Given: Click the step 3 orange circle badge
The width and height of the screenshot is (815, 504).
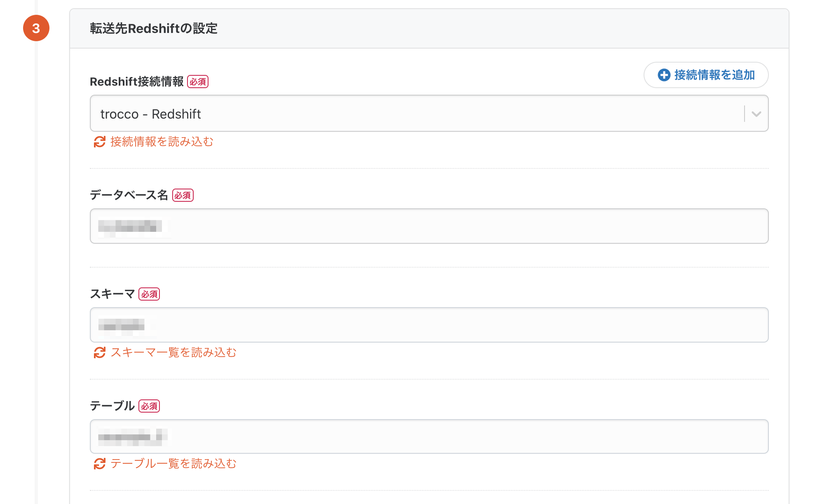Looking at the screenshot, I should point(36,28).
